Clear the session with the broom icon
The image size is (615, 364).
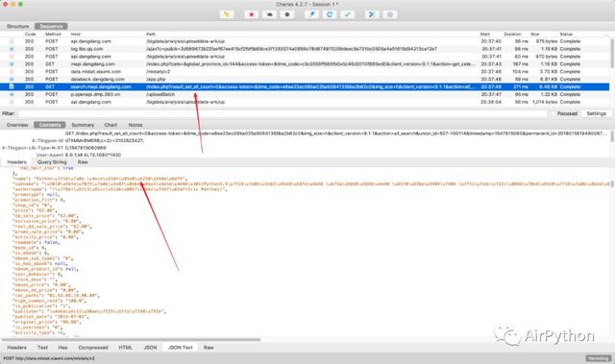tap(227, 14)
